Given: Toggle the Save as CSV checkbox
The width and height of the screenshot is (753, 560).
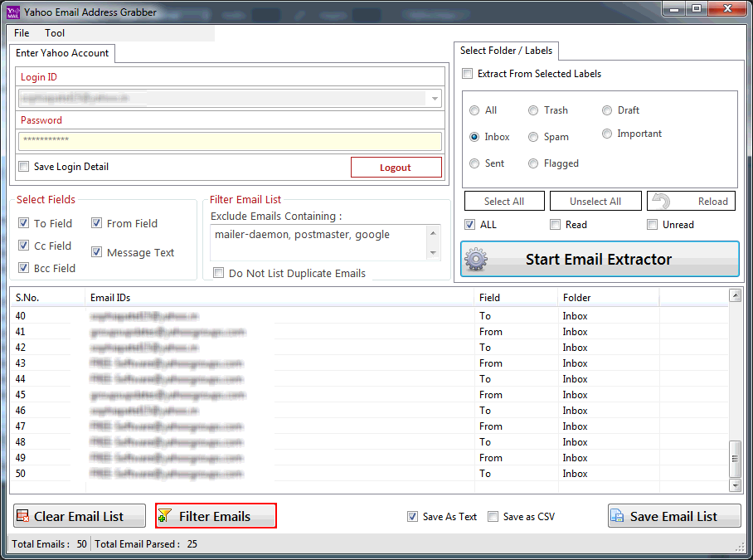Looking at the screenshot, I should [493, 516].
